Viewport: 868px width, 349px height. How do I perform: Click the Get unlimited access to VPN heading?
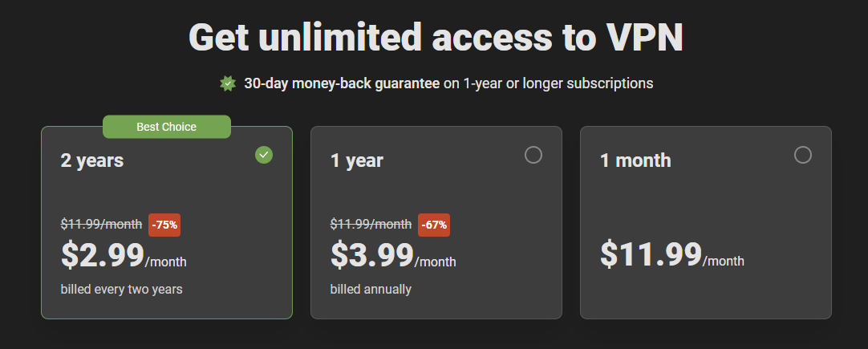click(436, 37)
